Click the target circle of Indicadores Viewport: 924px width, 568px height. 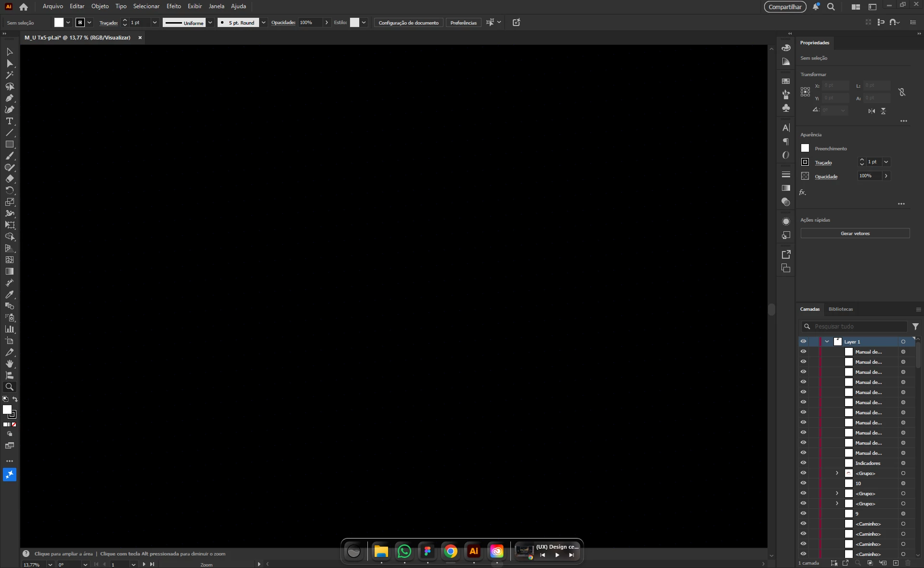[903, 463]
